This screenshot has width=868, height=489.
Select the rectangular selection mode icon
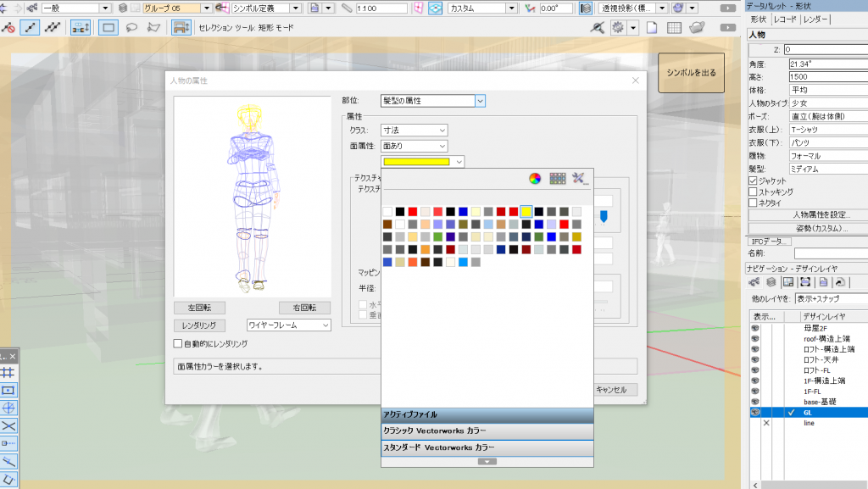pos(108,27)
